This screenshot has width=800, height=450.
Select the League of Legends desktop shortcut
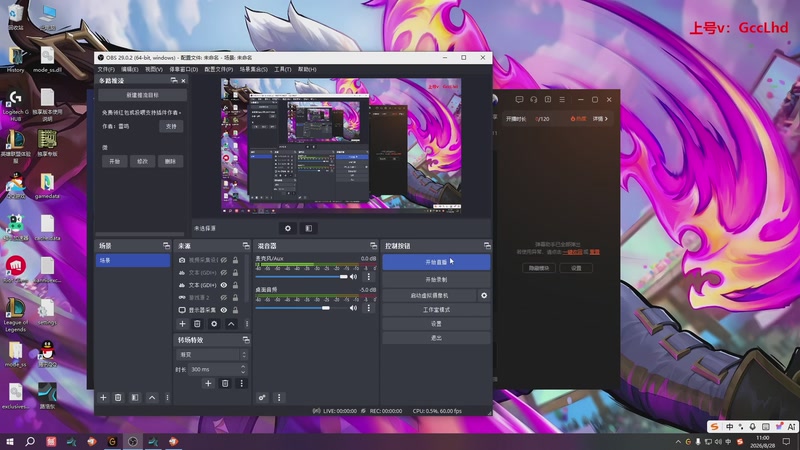pos(15,315)
